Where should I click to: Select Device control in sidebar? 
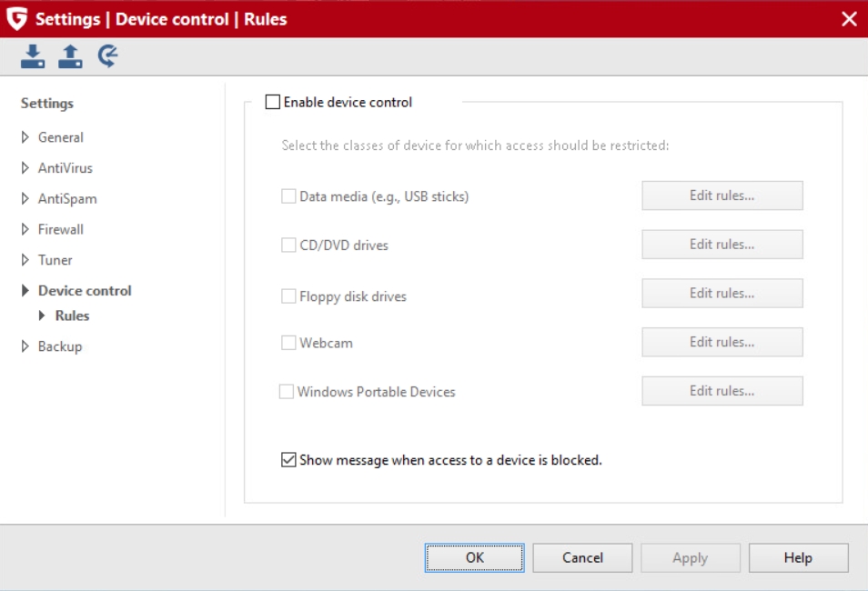pos(85,291)
